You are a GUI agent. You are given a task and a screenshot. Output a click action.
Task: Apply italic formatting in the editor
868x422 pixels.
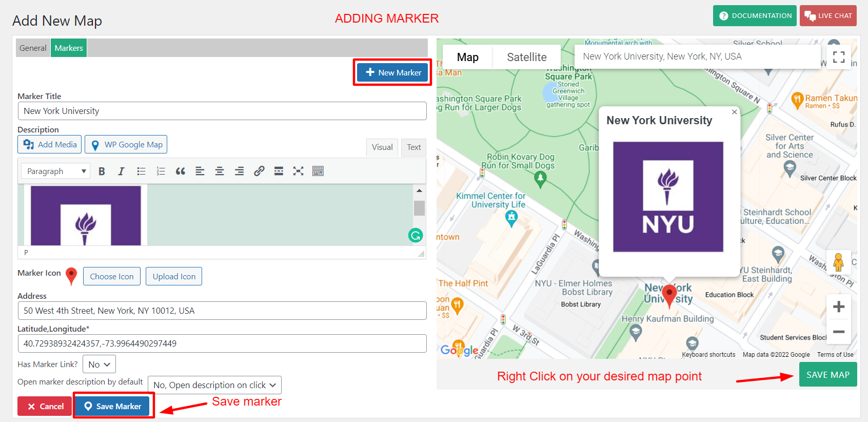click(121, 171)
